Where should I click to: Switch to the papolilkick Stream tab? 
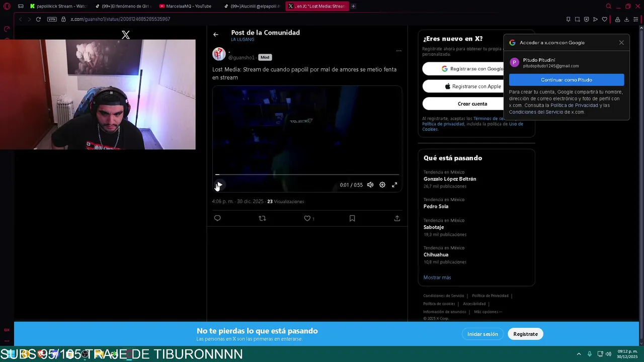pyautogui.click(x=58, y=6)
